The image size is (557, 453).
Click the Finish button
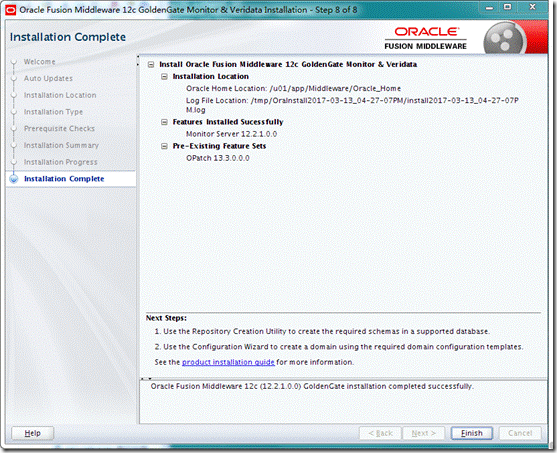point(472,433)
